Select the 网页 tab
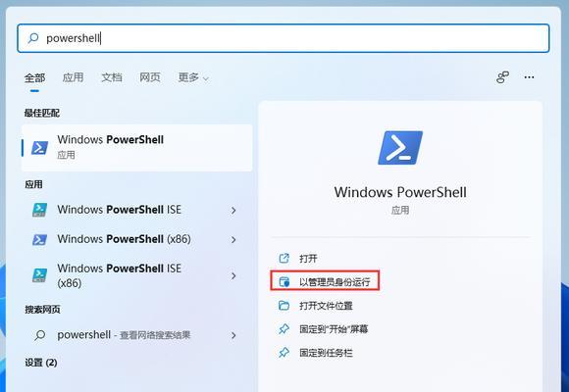The image size is (569, 392). [x=150, y=77]
